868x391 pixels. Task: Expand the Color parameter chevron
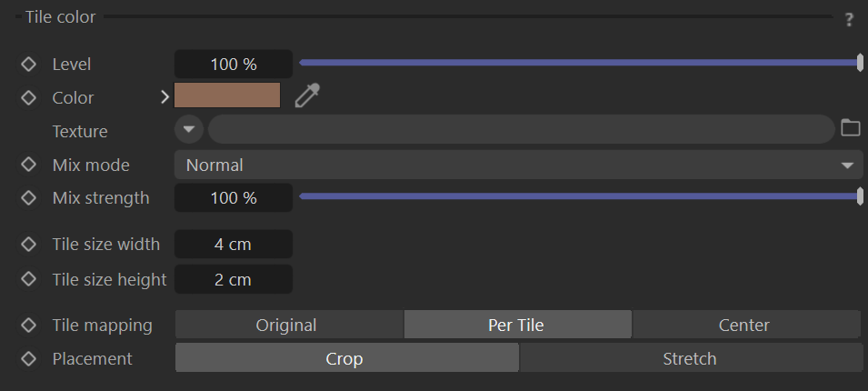point(165,97)
